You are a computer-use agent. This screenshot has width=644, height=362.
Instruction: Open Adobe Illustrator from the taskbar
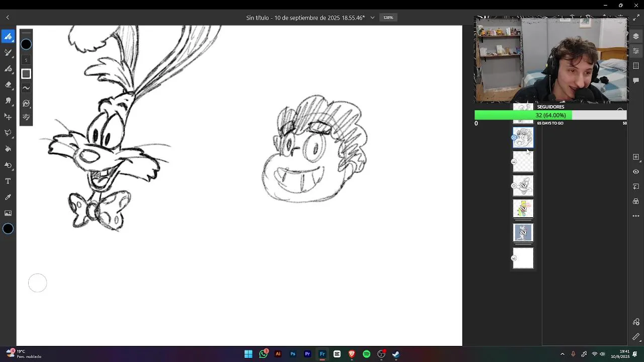[x=278, y=354]
